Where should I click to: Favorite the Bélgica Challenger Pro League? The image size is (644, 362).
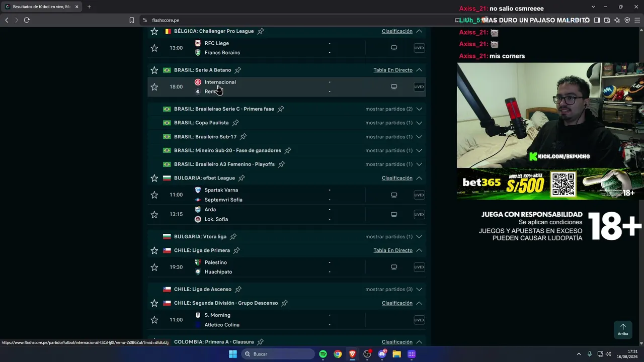coord(154,31)
